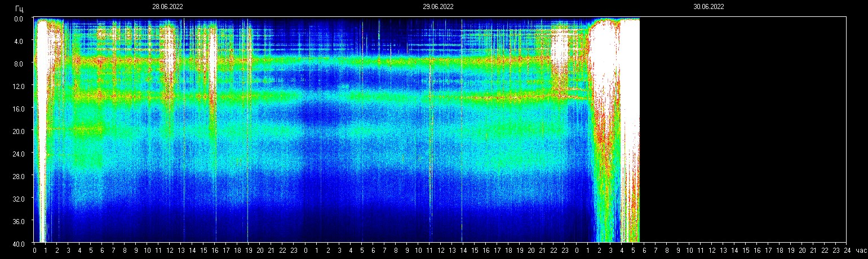Click the 12.0 frequency axis label

click(x=17, y=86)
